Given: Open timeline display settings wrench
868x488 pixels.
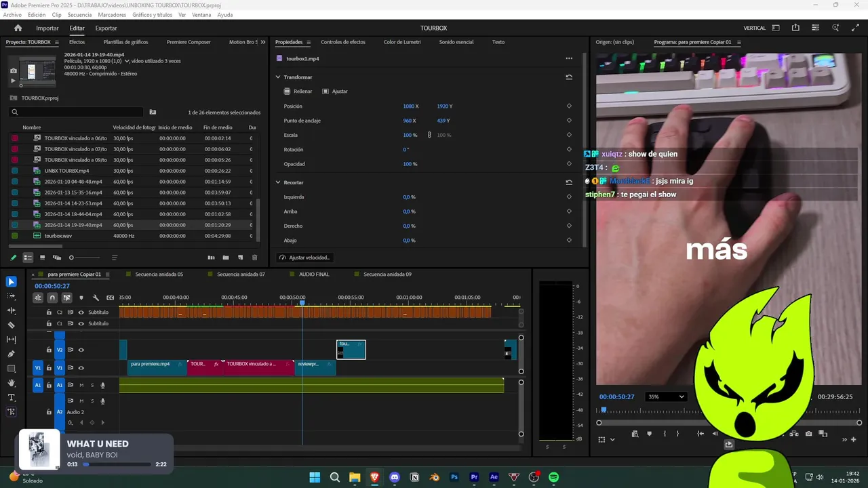Looking at the screenshot, I should click(96, 298).
